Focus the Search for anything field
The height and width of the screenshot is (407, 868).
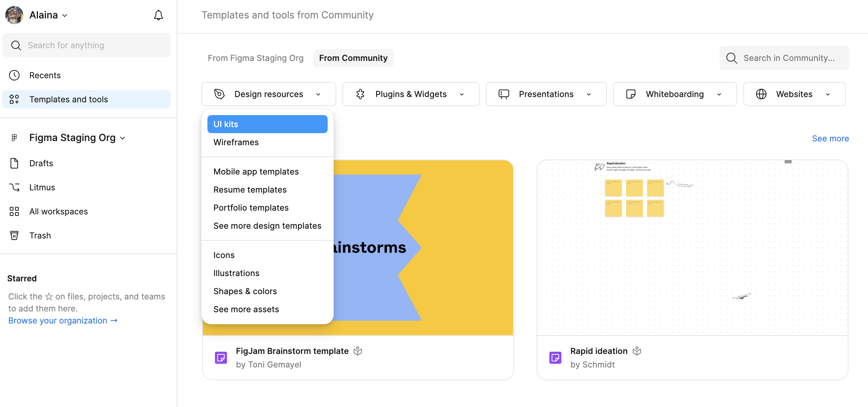tap(86, 45)
